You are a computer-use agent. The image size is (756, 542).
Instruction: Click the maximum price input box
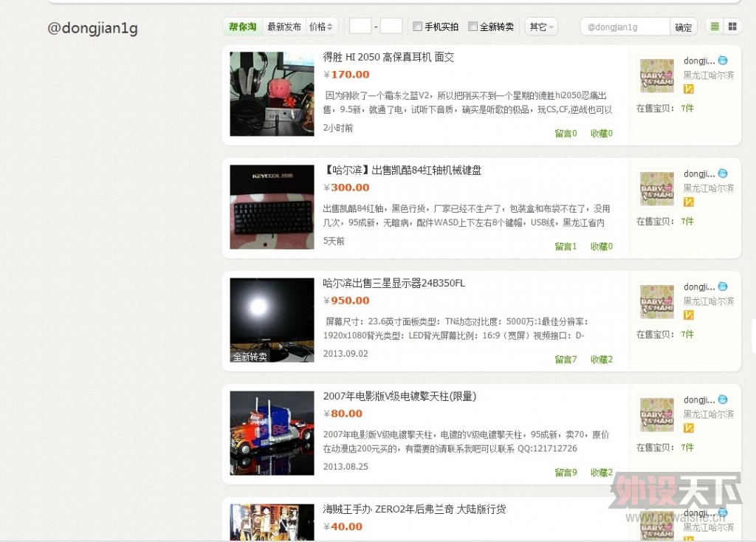tap(391, 26)
